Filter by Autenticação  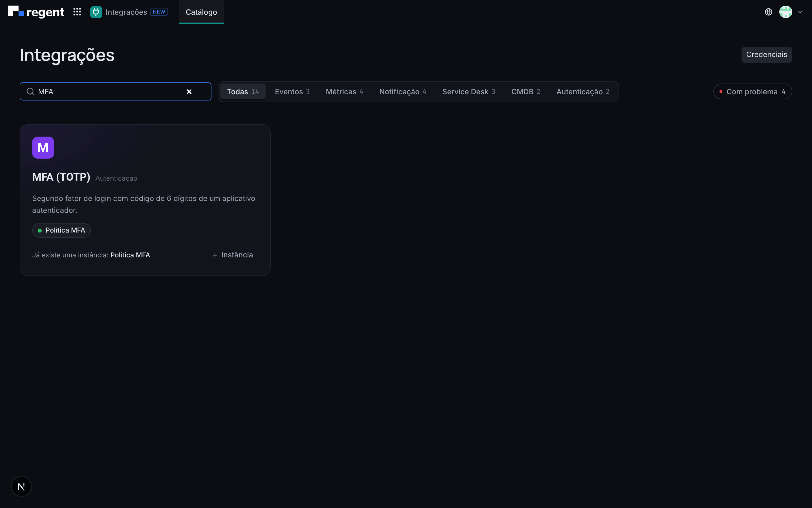pyautogui.click(x=583, y=91)
